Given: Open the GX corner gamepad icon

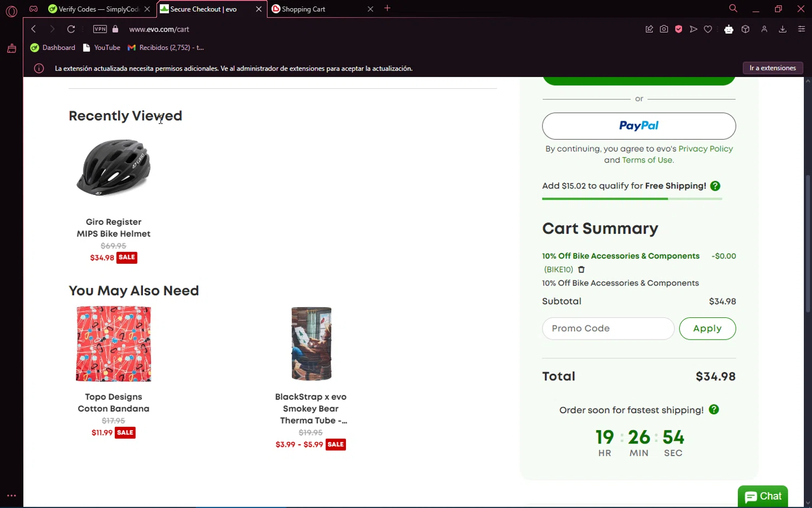Looking at the screenshot, I should click(34, 9).
